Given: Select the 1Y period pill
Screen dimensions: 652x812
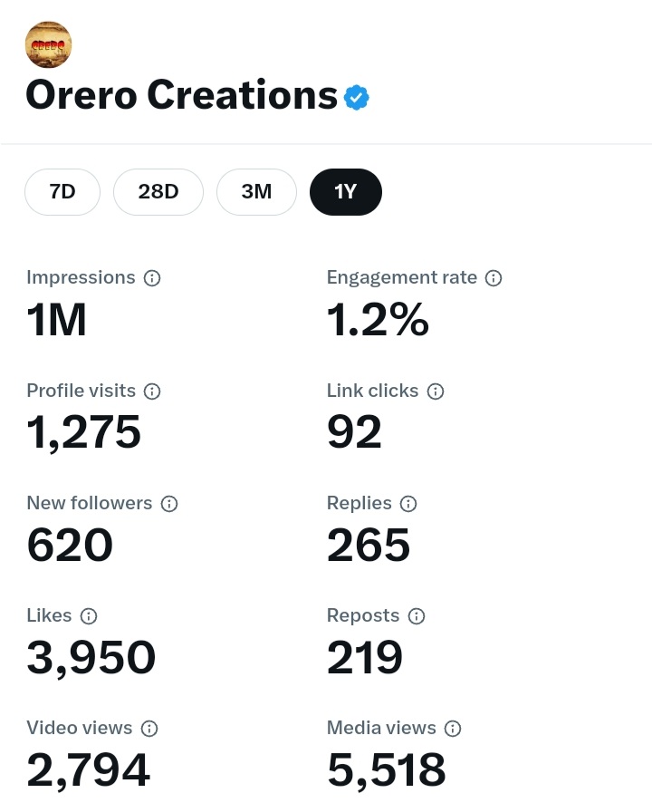Looking at the screenshot, I should pos(346,192).
